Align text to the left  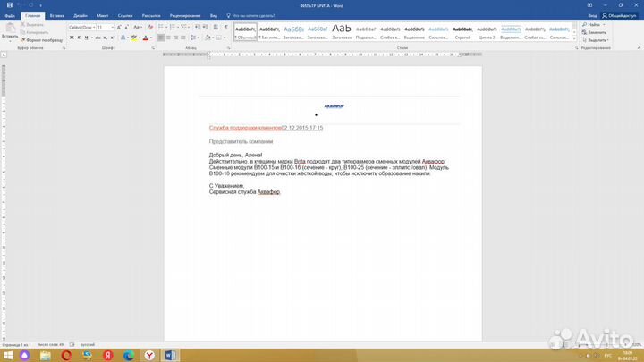[x=162, y=38]
